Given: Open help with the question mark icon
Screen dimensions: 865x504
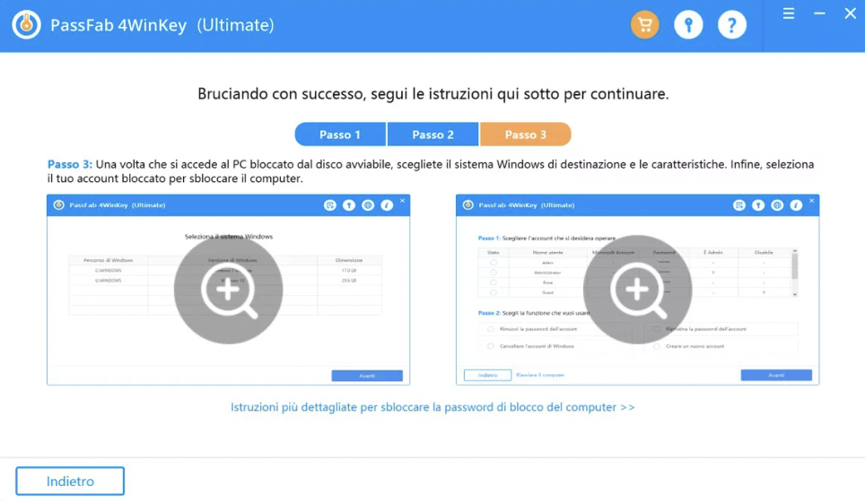Looking at the screenshot, I should [x=732, y=25].
